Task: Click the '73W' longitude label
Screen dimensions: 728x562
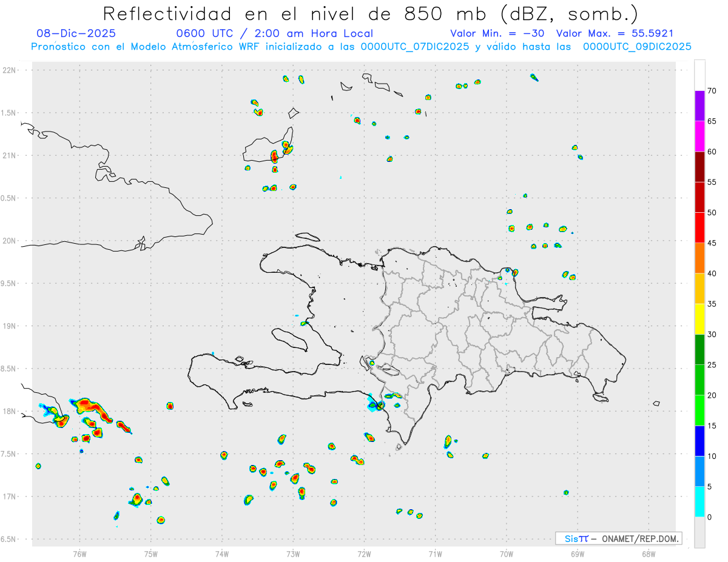Action: pyautogui.click(x=293, y=554)
